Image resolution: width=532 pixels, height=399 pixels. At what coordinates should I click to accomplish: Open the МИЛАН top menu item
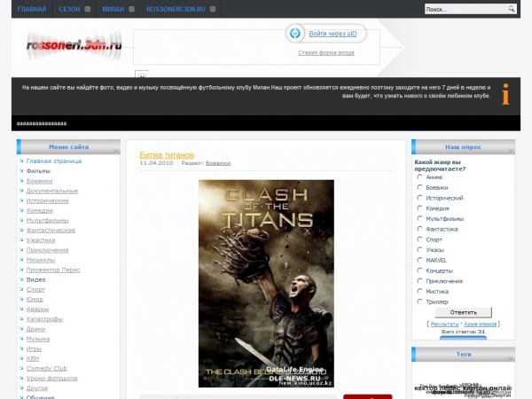113,9
